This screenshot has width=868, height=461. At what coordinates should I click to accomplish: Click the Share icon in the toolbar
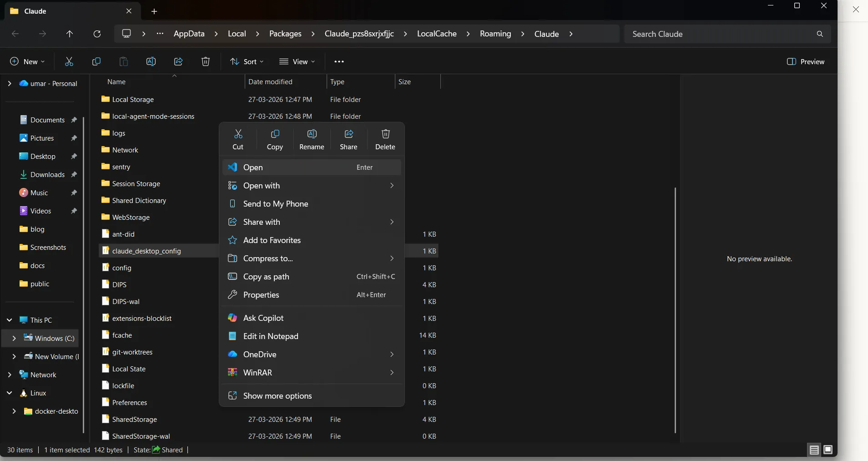point(178,61)
